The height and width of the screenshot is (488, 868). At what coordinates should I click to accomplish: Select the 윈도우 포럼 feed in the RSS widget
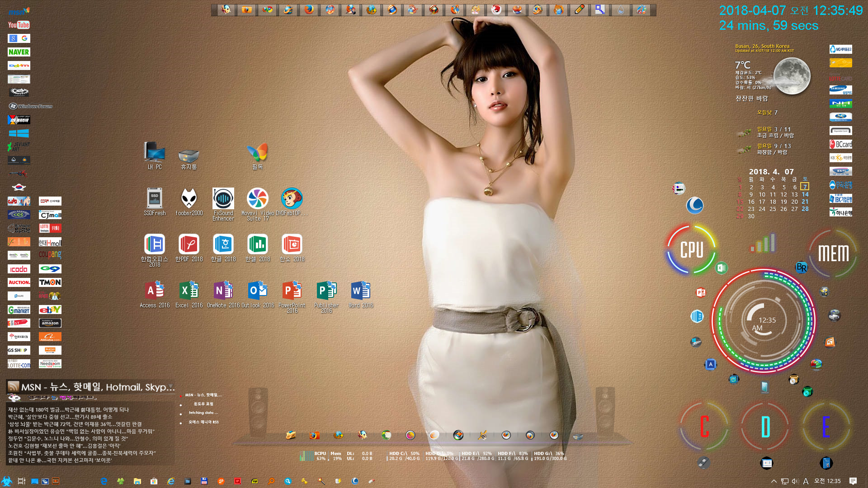[x=203, y=404]
